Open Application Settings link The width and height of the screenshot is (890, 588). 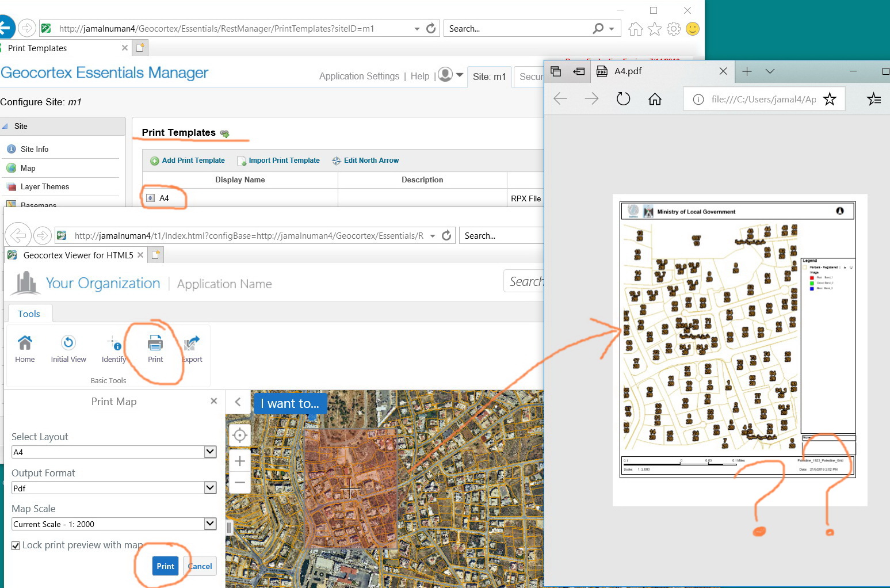[x=359, y=76]
